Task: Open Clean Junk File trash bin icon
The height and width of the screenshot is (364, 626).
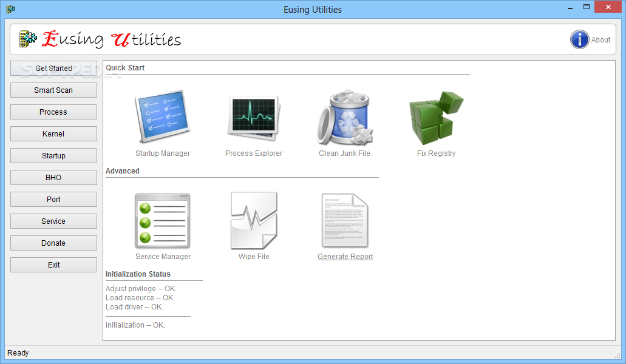Action: coord(345,118)
